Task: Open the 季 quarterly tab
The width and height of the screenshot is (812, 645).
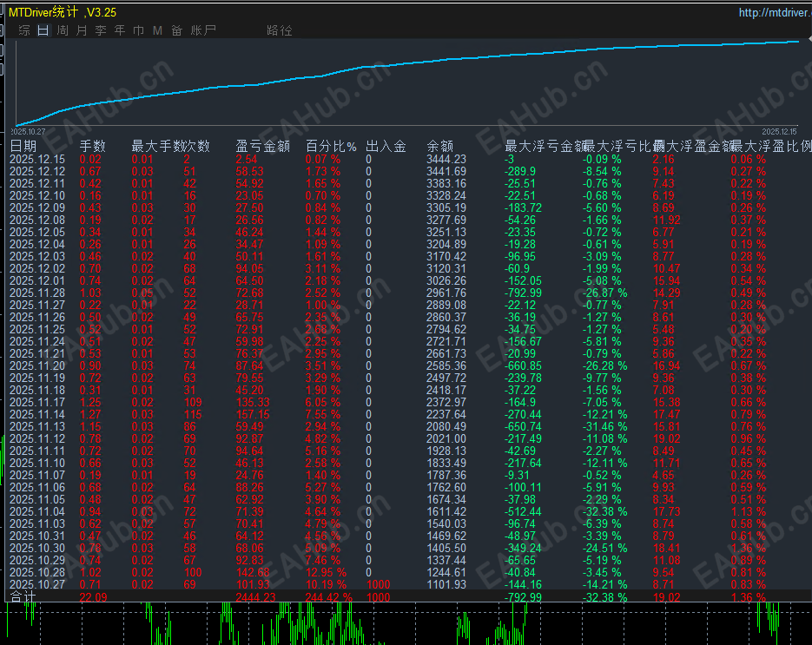Action: point(101,30)
